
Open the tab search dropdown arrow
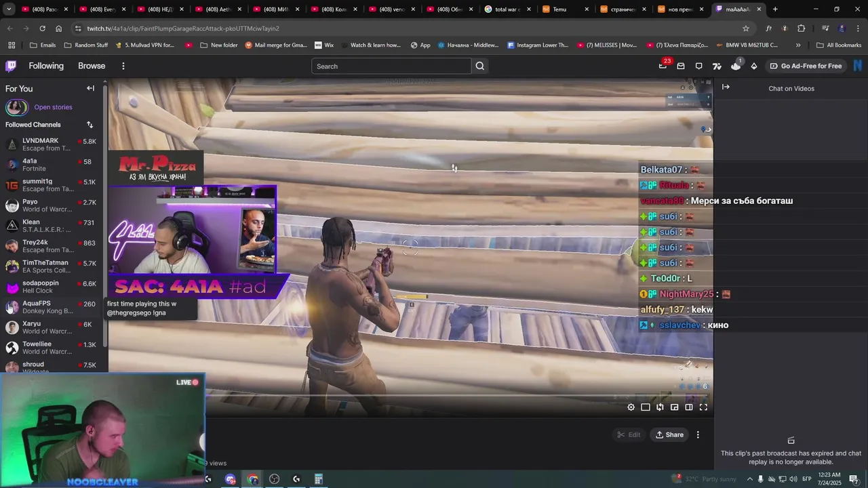tap(9, 9)
